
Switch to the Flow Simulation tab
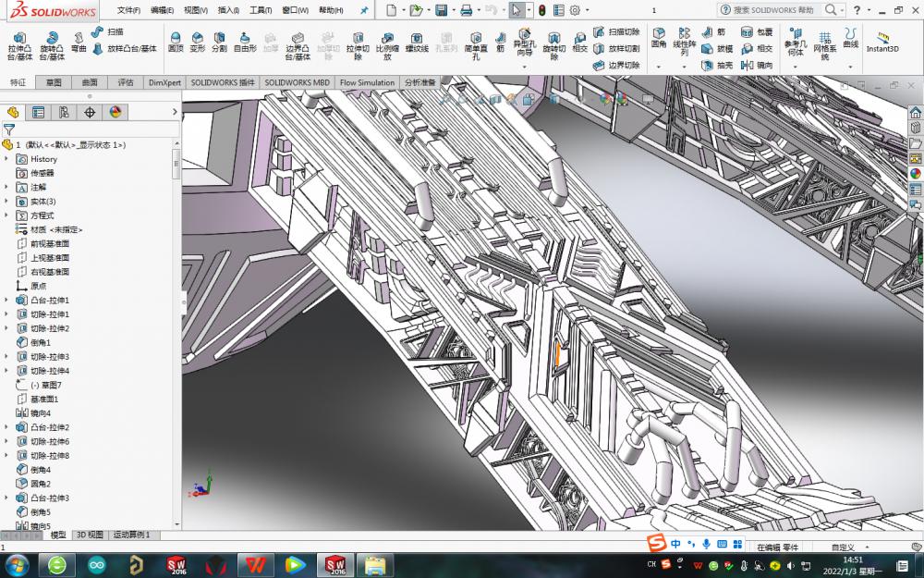point(367,82)
